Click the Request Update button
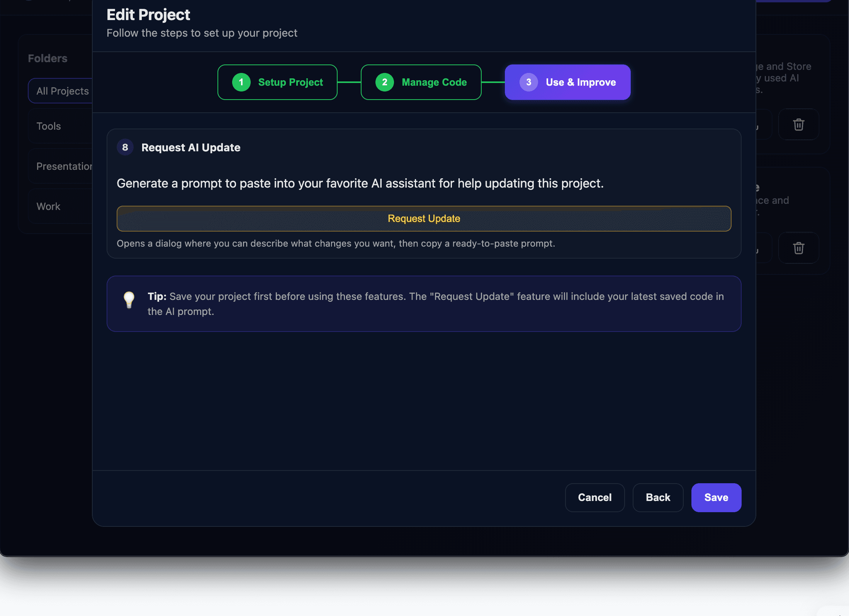 pyautogui.click(x=424, y=218)
